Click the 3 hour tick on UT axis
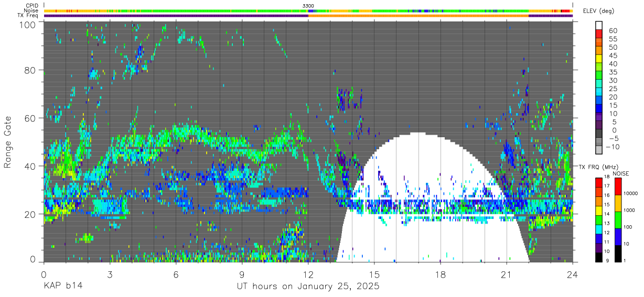The width and height of the screenshot is (644, 297). [x=110, y=273]
